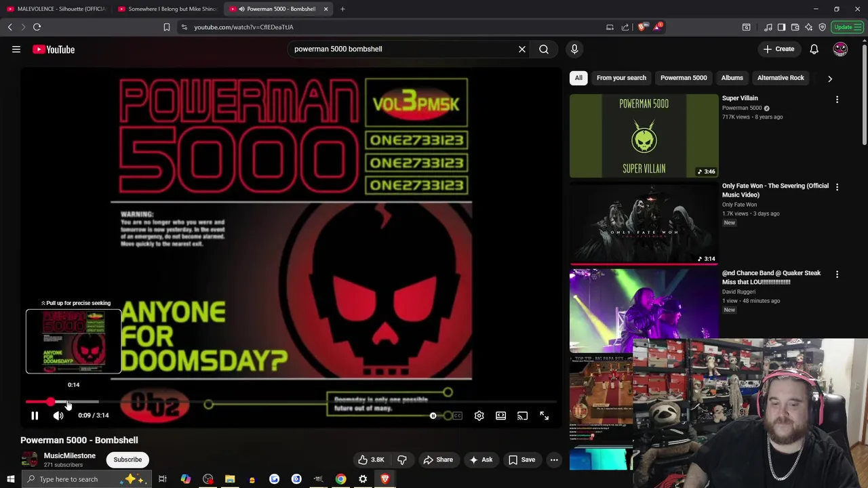This screenshot has height=488, width=868.
Task: Switch to MALEVOLENCE - Silhouette browser tab
Action: [x=56, y=9]
